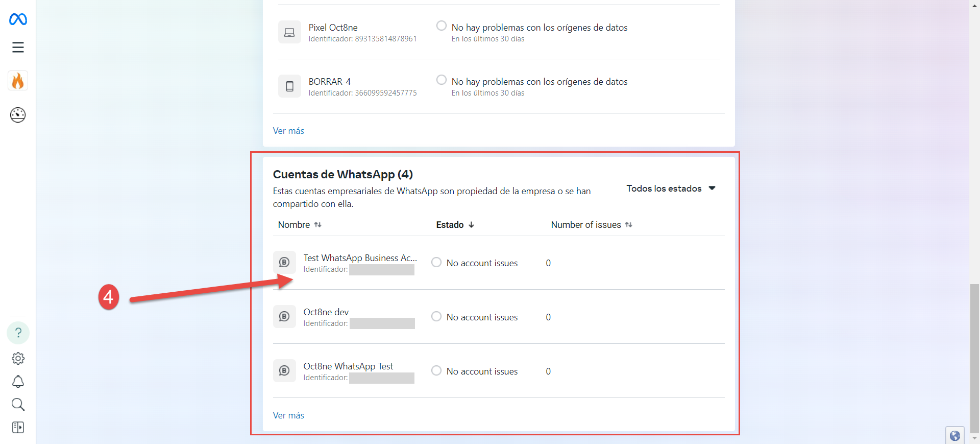Screen dimensions: 980x444
Task: Select radio button for Pixel Oct8ne row
Action: tap(442, 26)
